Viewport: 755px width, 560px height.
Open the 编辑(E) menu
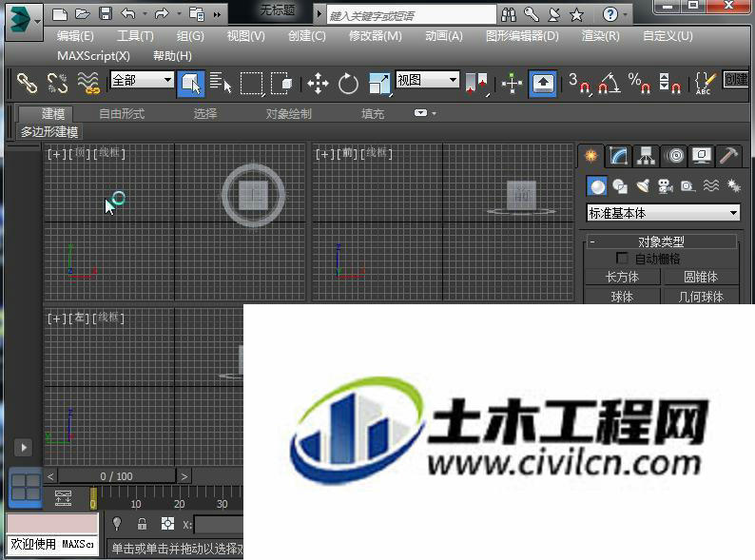pyautogui.click(x=75, y=36)
